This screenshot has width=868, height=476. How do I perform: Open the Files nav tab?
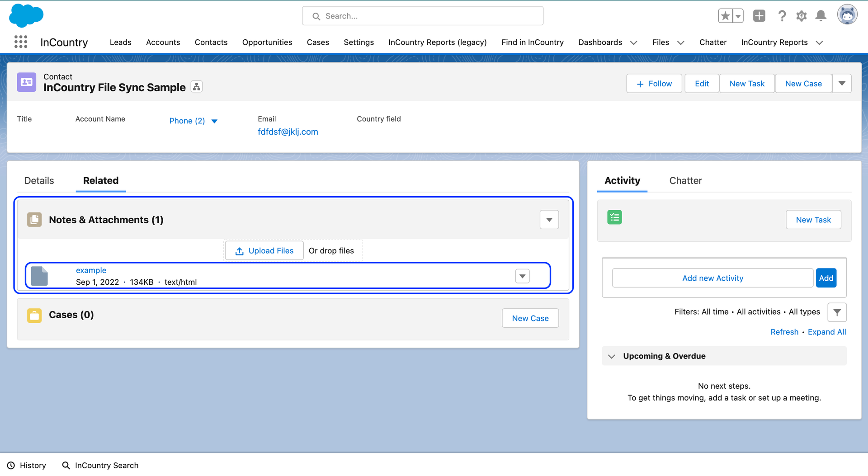coord(660,42)
